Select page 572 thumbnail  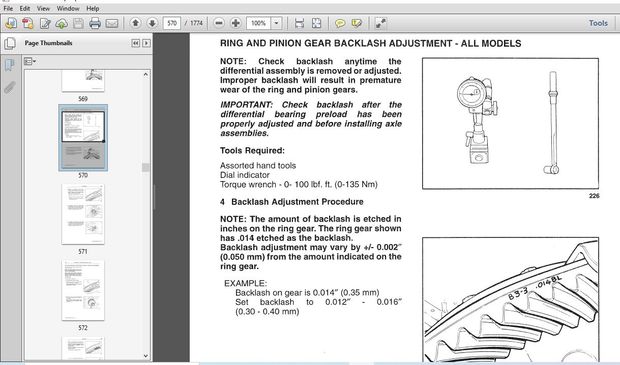tap(83, 290)
